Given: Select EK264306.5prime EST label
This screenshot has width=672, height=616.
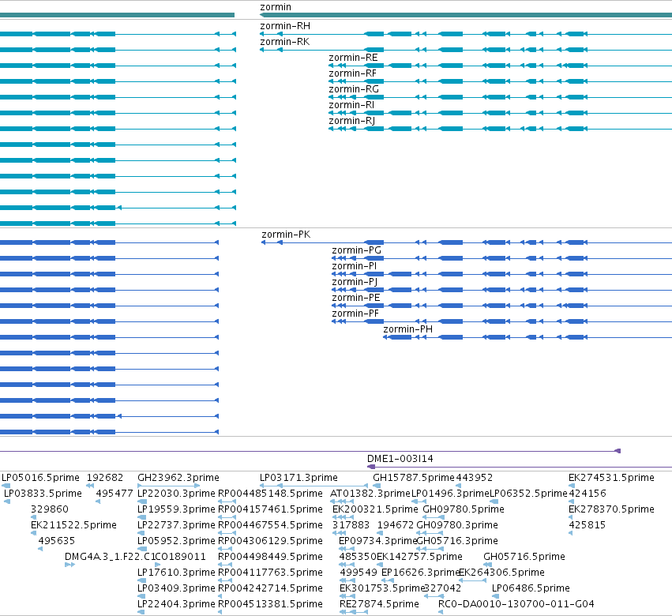Looking at the screenshot, I should pos(502,573).
